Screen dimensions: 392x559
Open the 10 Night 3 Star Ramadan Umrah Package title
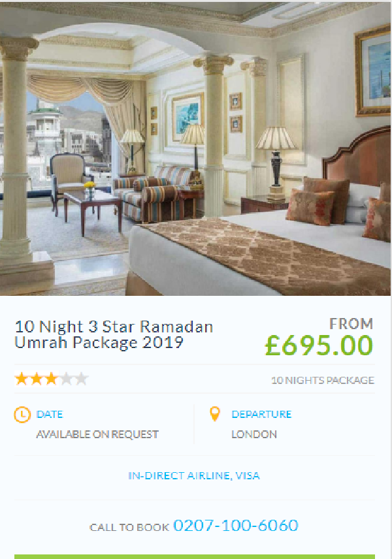pos(114,334)
